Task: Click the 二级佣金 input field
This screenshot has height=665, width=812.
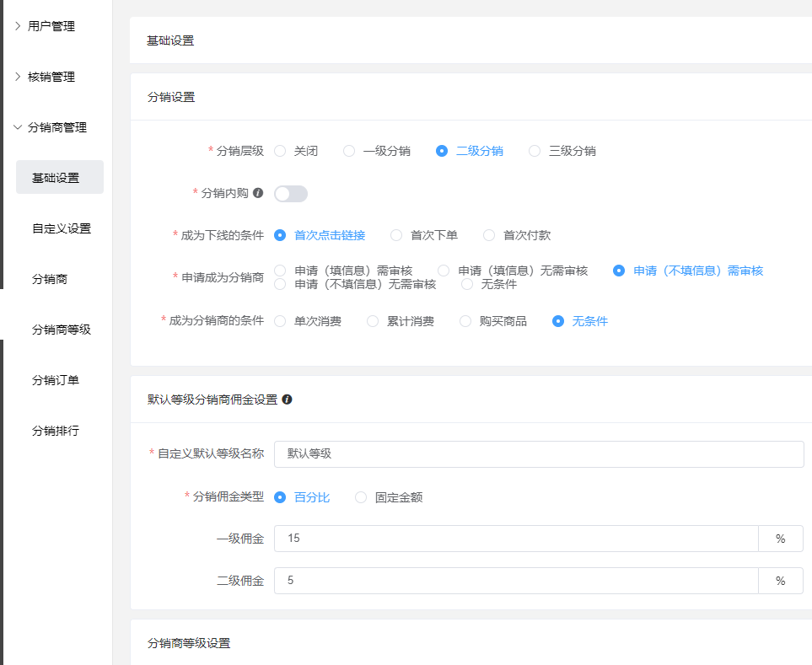Action: (x=516, y=581)
